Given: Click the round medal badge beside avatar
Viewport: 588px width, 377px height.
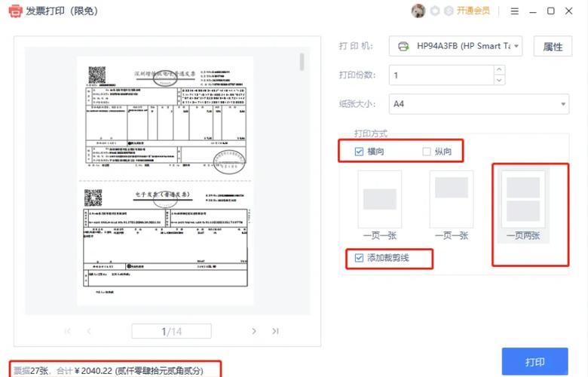Looking at the screenshot, I should click(x=435, y=11).
